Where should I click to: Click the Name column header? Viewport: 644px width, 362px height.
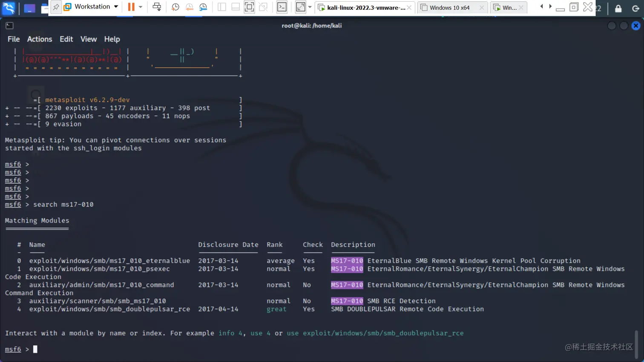[37, 245]
